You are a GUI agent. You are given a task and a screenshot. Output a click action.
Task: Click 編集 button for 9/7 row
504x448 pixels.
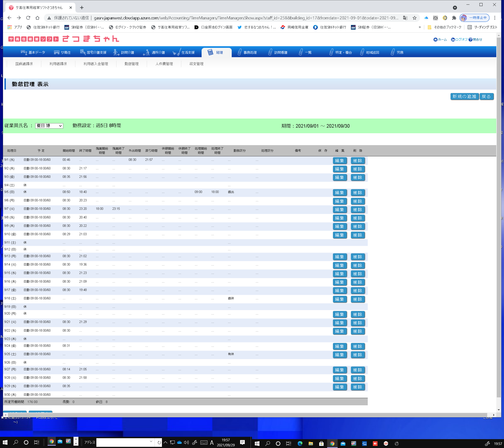339,210
